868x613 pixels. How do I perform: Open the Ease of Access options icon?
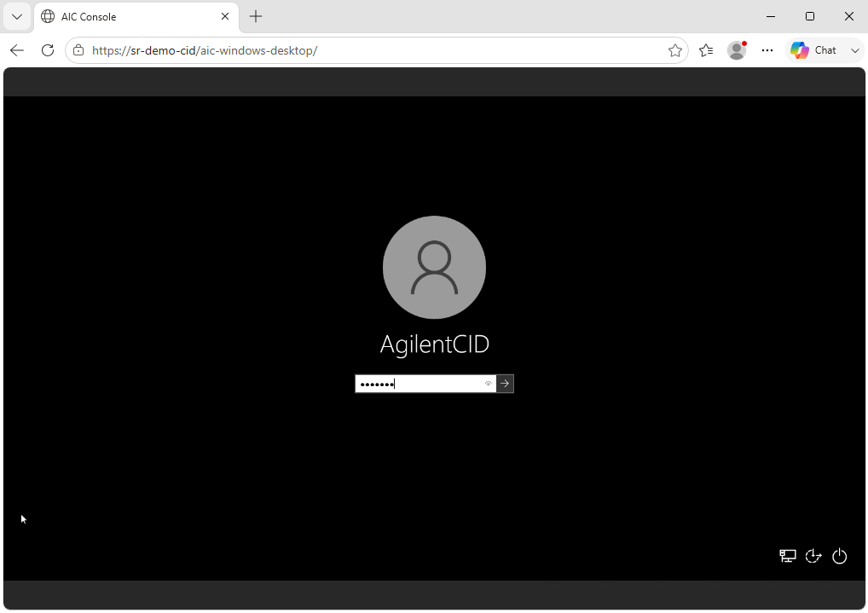tap(813, 555)
